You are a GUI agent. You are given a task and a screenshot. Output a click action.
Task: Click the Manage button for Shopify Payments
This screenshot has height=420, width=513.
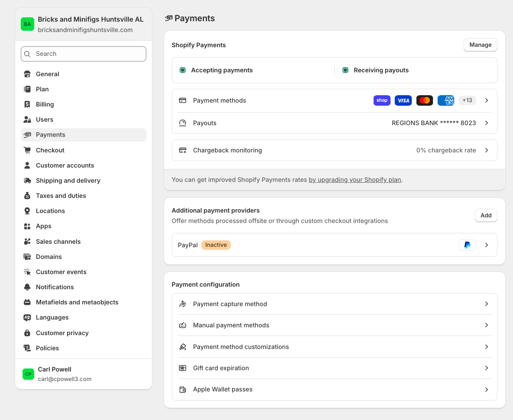[480, 45]
